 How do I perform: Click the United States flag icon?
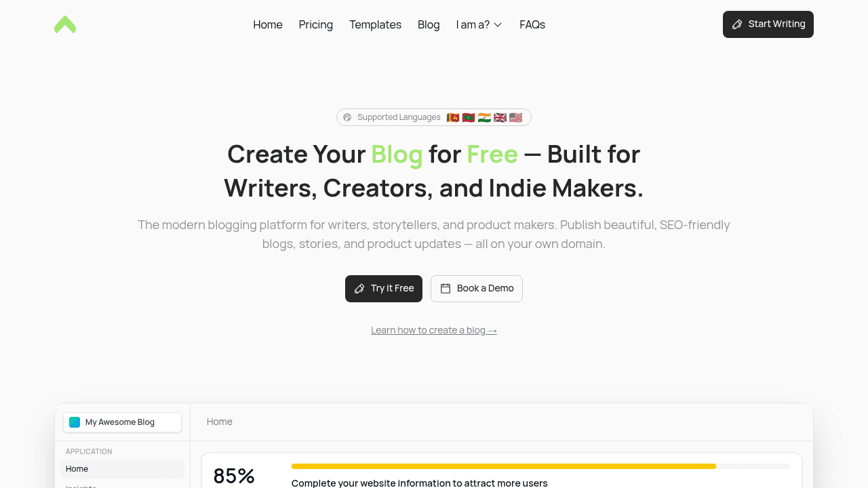pos(515,117)
